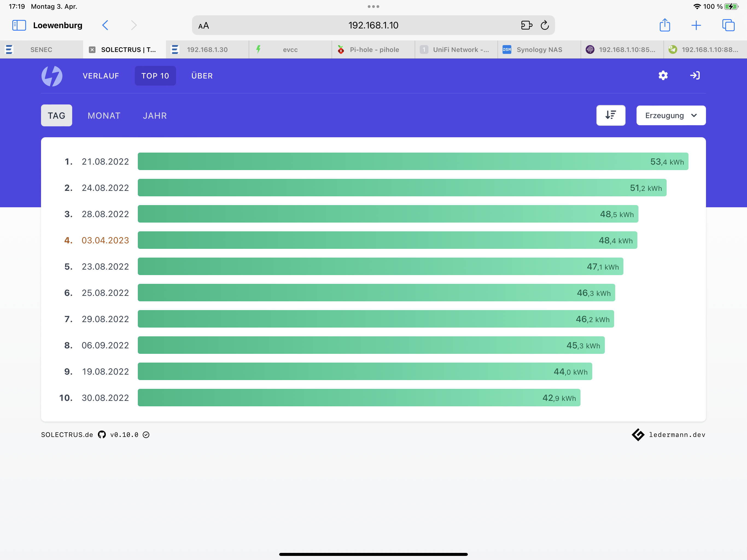747x560 pixels.
Task: Tap the AA reader options dropdown
Action: [x=204, y=26]
